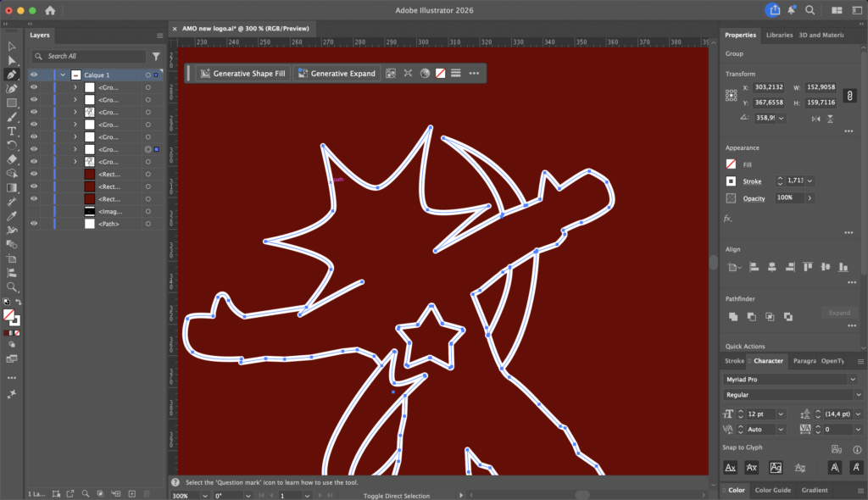
Task: Click the Generative Expand button
Action: click(x=336, y=74)
